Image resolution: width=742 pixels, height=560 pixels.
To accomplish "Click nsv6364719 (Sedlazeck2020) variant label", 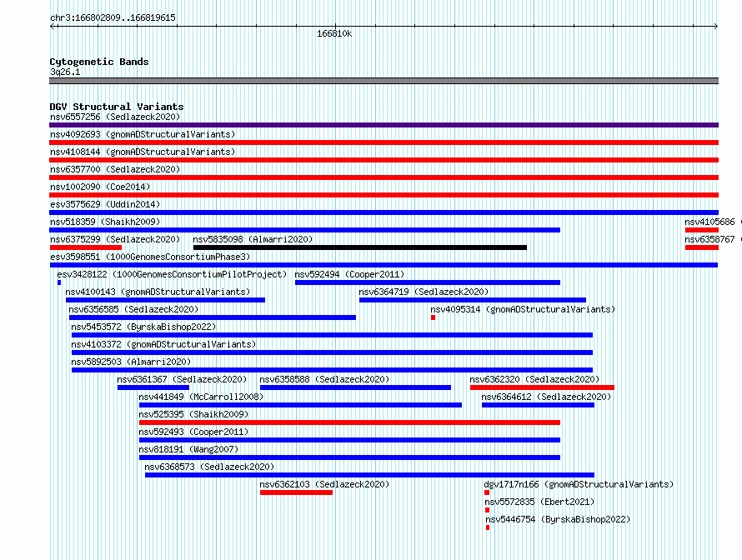I will [x=424, y=292].
